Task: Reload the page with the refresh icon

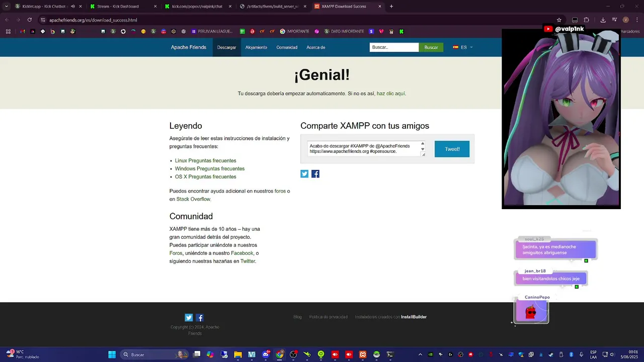Action: (x=30, y=20)
